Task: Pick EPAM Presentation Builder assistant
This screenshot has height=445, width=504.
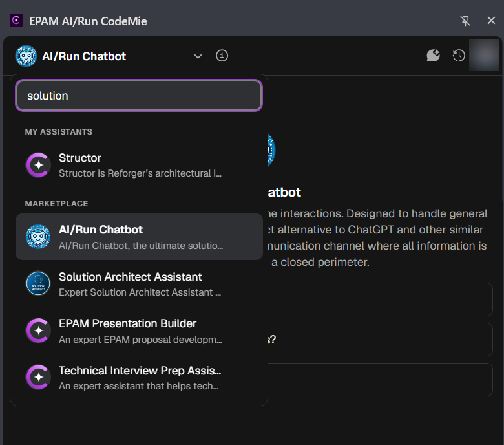Action: coord(139,331)
